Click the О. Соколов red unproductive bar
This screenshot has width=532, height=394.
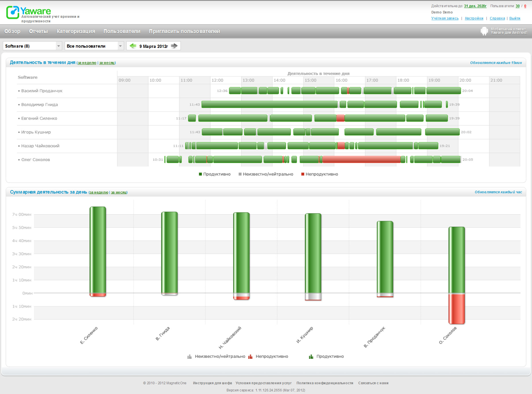pos(456,309)
